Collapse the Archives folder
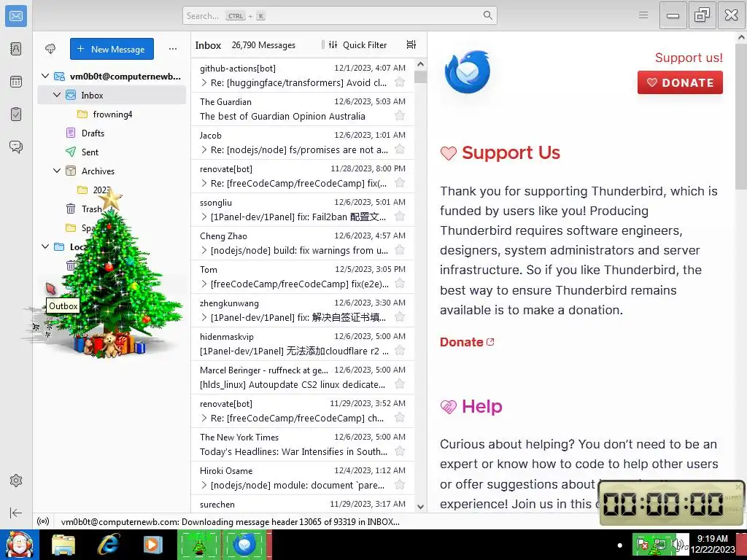This screenshot has width=747, height=560. pyautogui.click(x=57, y=171)
